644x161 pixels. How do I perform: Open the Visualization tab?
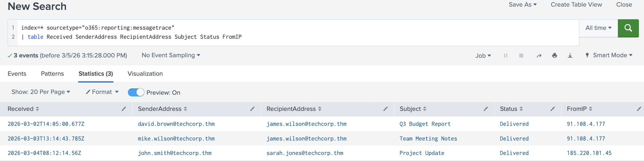pos(145,74)
